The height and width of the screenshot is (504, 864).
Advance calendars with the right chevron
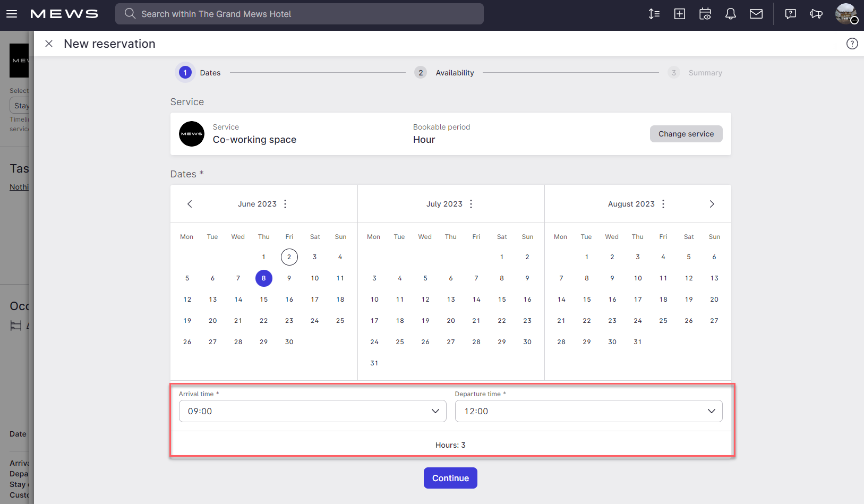click(x=712, y=203)
